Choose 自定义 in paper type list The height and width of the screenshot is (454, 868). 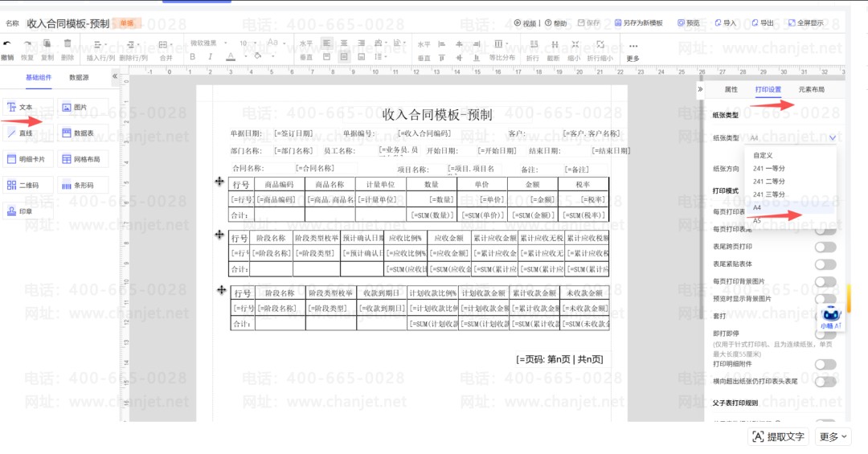click(x=790, y=156)
